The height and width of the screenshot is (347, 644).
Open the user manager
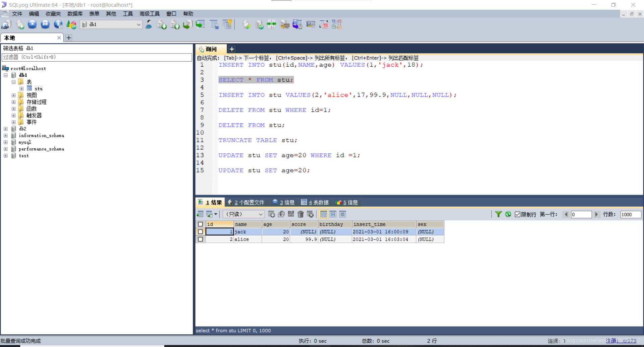[x=149, y=24]
